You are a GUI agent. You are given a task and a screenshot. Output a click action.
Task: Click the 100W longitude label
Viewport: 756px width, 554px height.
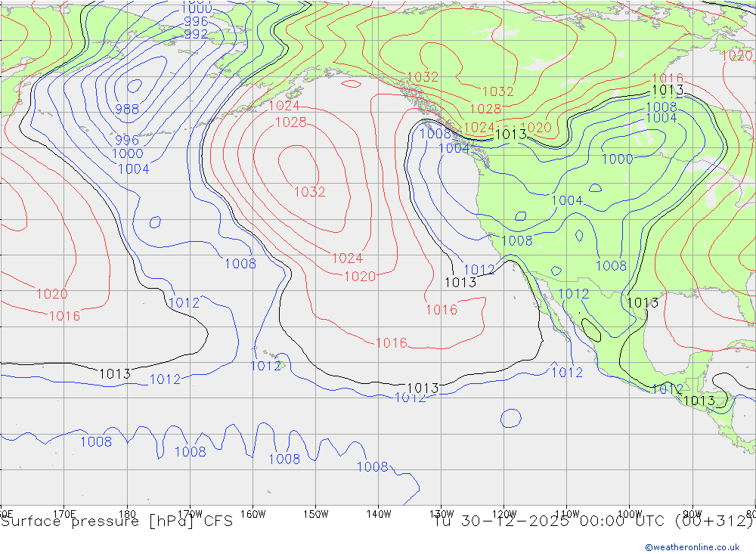[x=630, y=514]
